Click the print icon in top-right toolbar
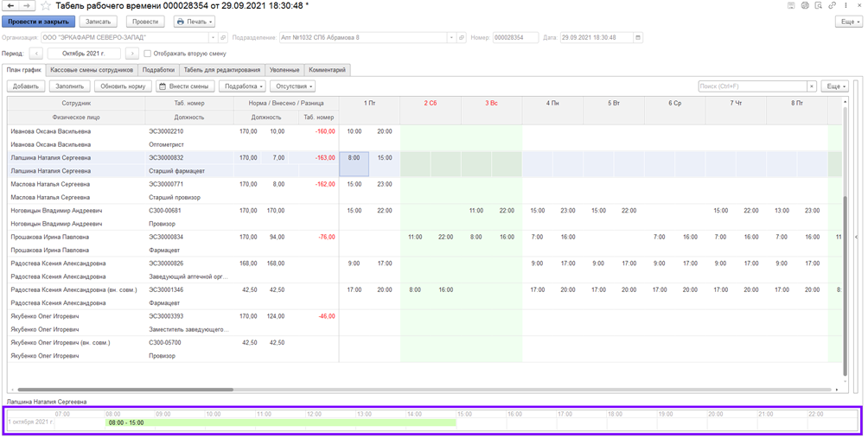 pos(805,6)
